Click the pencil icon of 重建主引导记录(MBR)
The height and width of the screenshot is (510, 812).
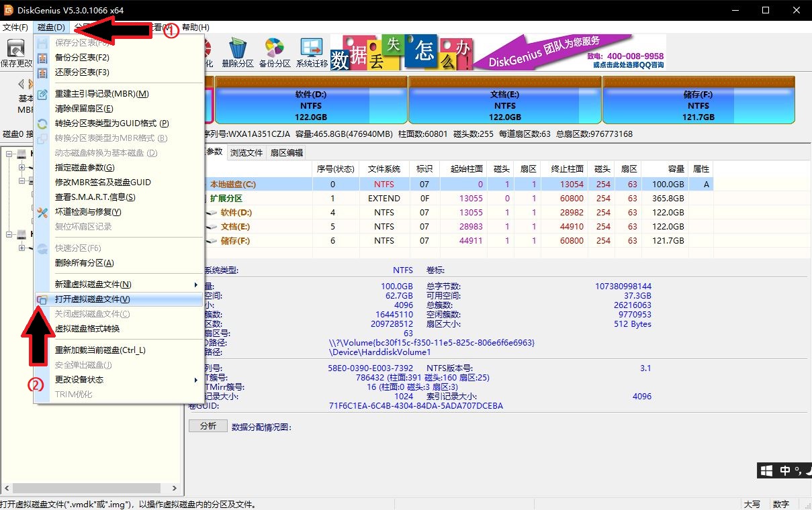point(42,94)
